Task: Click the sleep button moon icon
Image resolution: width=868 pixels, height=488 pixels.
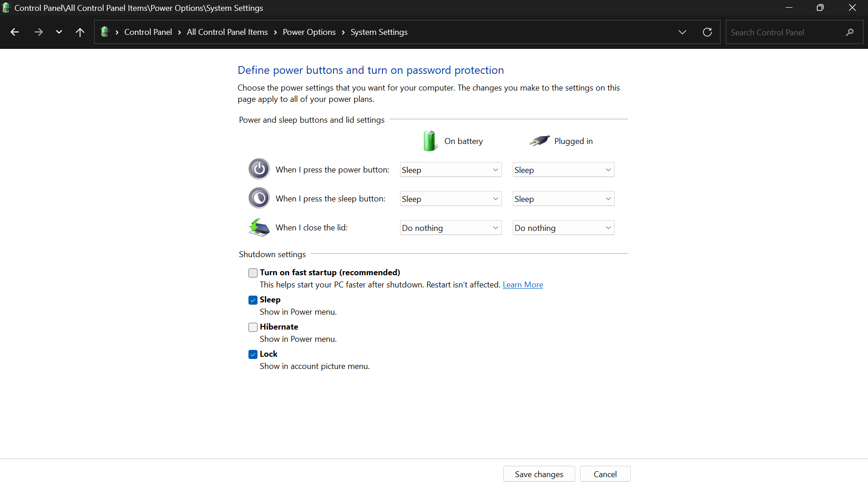Action: point(259,198)
